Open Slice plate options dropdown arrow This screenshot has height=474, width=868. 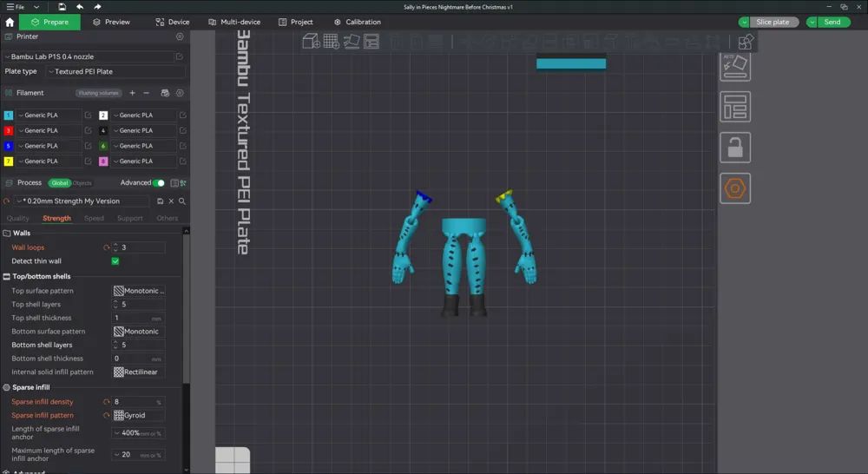(744, 23)
